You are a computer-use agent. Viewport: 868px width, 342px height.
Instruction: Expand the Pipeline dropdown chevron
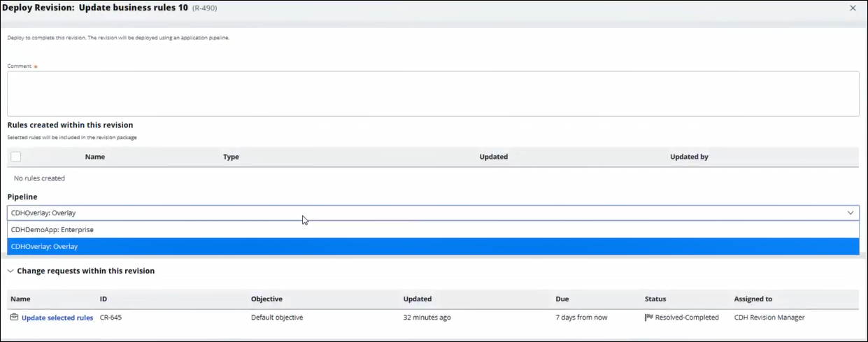point(851,213)
